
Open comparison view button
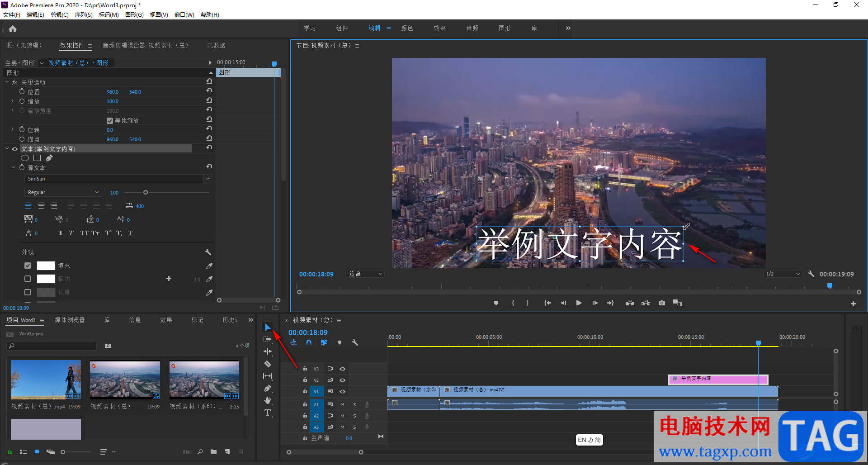(x=677, y=303)
